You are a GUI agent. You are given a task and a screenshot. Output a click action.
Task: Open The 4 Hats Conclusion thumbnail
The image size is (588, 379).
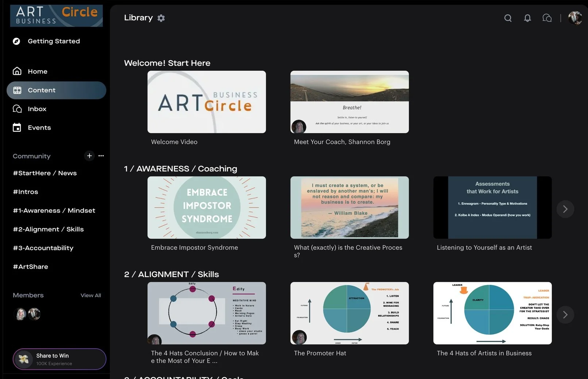pos(206,313)
